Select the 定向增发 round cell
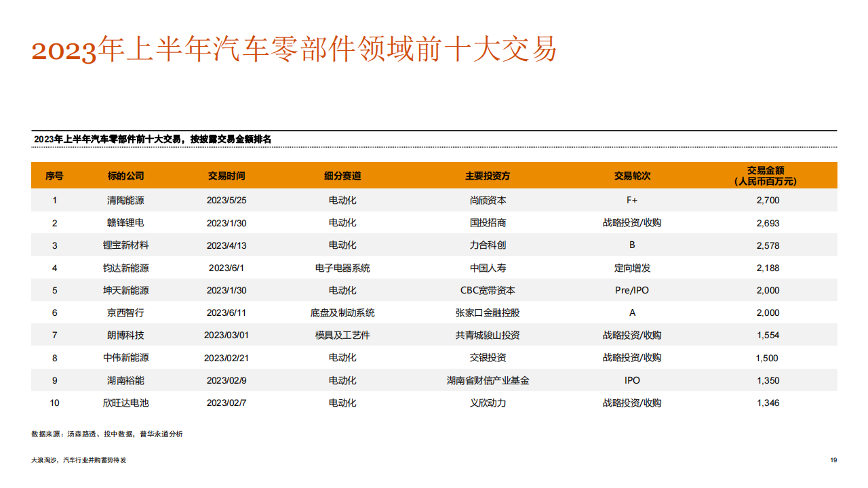Screen dimensions: 868x488 pyautogui.click(x=632, y=268)
